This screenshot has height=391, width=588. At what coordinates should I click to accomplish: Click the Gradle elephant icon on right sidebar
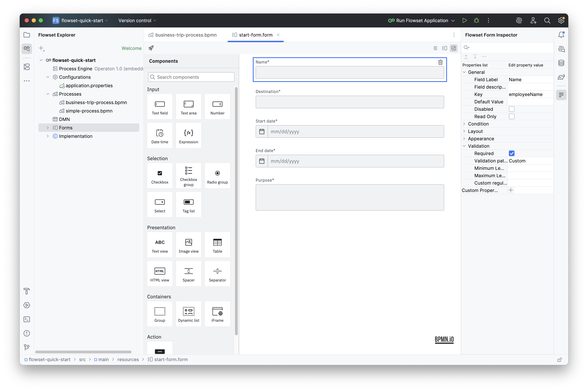pyautogui.click(x=561, y=77)
